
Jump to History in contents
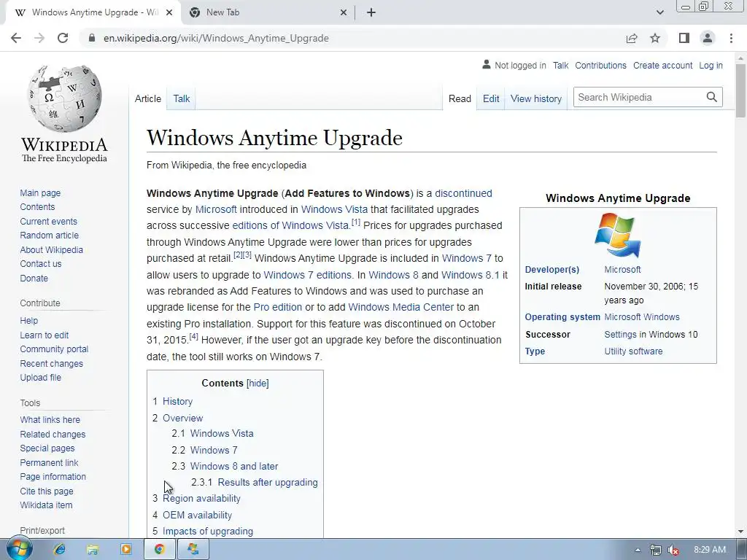177,402
